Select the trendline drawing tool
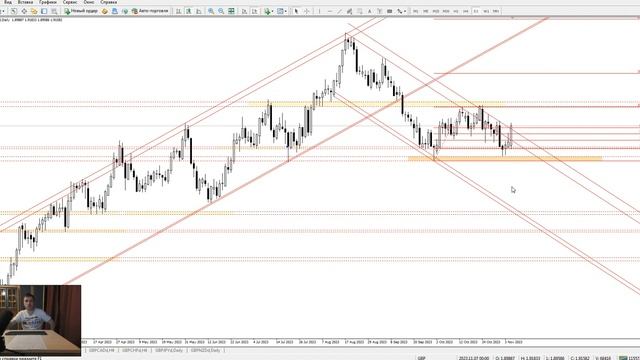640x360 pixels. (x=340, y=11)
